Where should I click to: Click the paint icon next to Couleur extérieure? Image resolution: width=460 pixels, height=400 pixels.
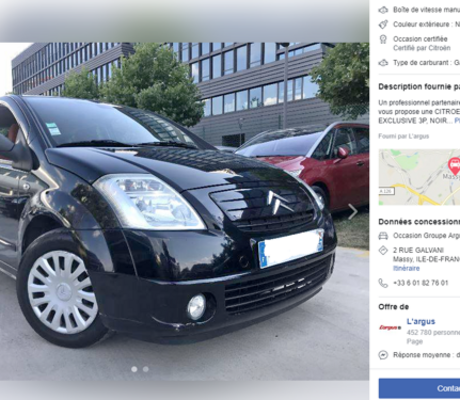383,24
